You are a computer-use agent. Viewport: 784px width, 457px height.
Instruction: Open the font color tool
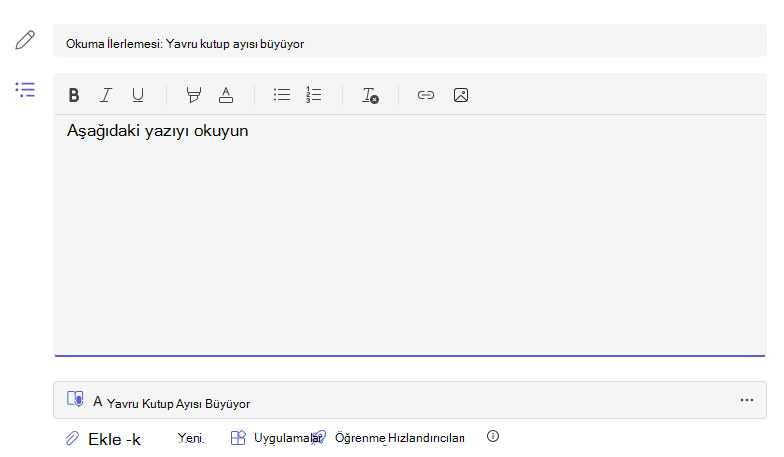coord(226,95)
